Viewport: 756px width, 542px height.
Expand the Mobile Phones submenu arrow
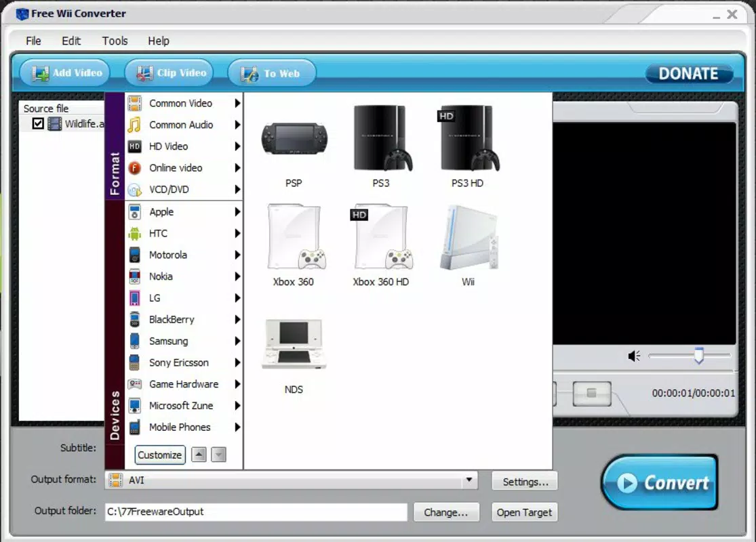click(x=237, y=428)
